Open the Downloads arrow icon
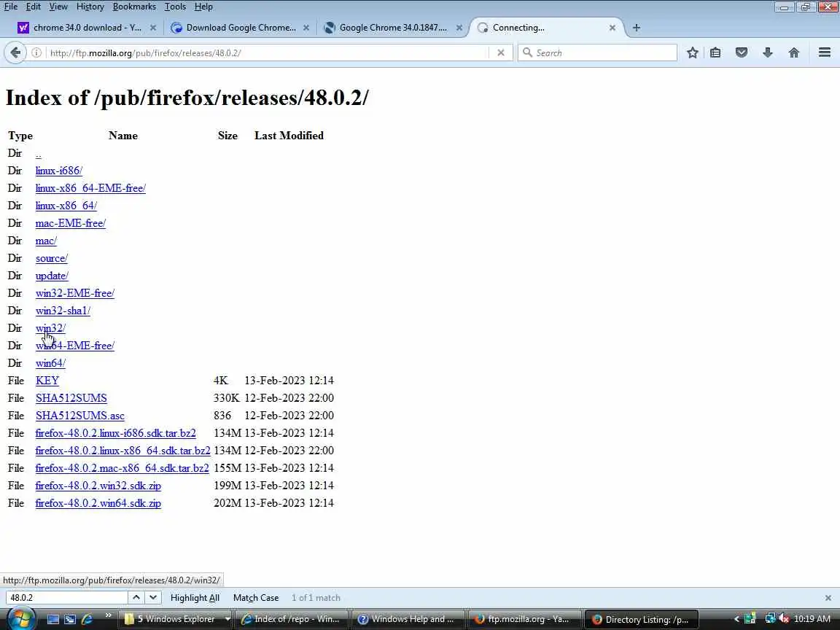 tap(768, 52)
